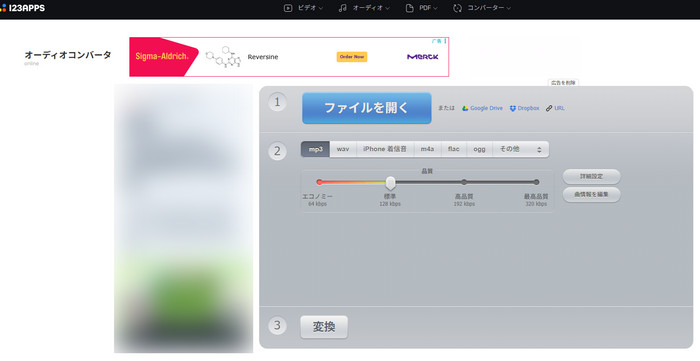The width and height of the screenshot is (700, 361).
Task: Click 広告を削除 remove ads button
Action: point(563,83)
